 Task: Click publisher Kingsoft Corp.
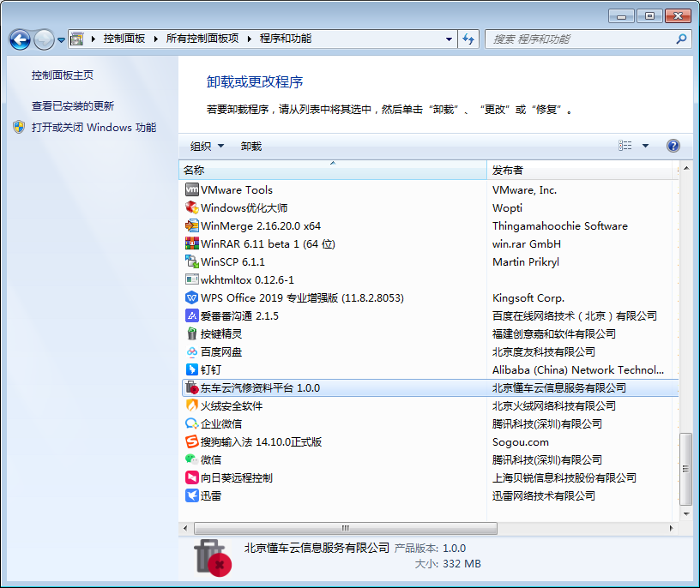pos(528,297)
